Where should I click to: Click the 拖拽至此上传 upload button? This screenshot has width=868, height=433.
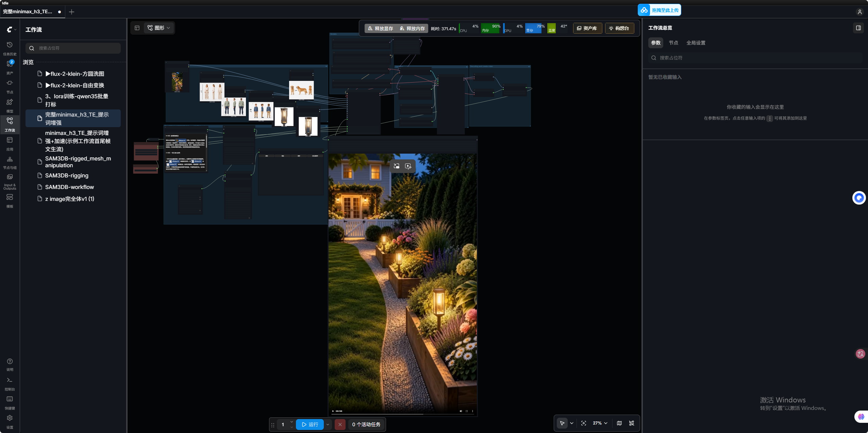[660, 10]
